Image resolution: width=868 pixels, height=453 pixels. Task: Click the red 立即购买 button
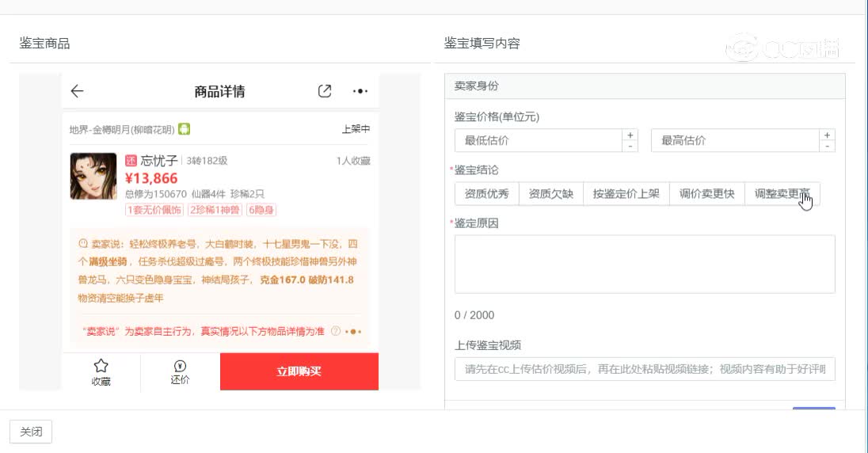(299, 371)
